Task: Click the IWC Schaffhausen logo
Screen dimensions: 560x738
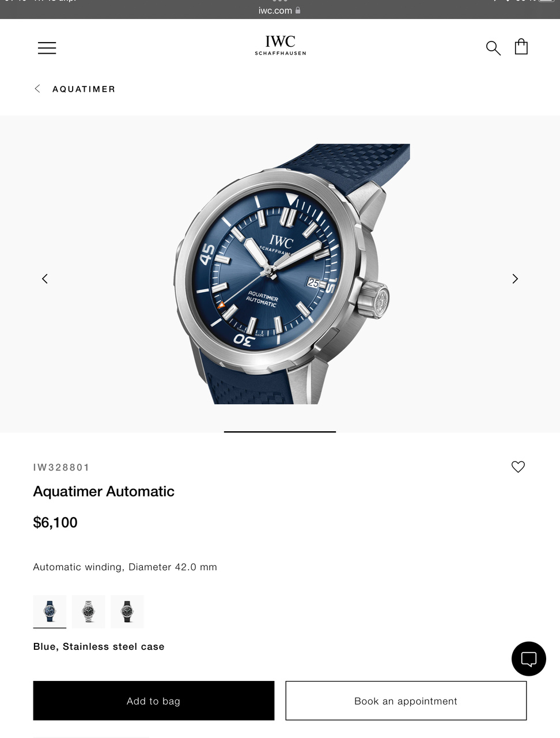Action: (281, 45)
